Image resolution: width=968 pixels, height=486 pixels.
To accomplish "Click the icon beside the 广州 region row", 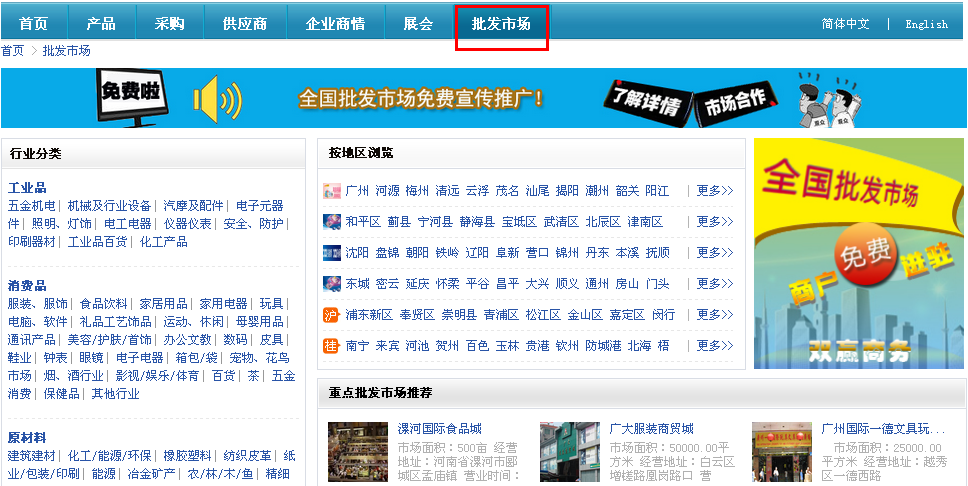I will pos(332,191).
